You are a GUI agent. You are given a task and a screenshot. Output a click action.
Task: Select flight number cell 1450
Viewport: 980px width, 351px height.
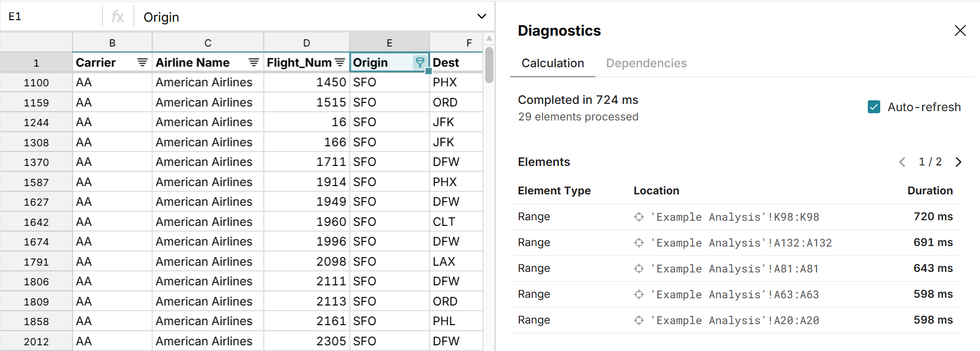coord(307,83)
